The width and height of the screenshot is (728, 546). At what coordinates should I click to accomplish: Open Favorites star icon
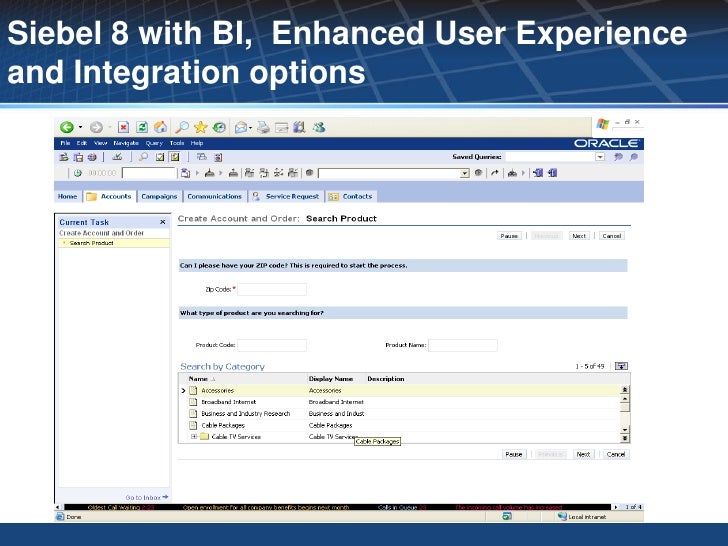pos(201,127)
